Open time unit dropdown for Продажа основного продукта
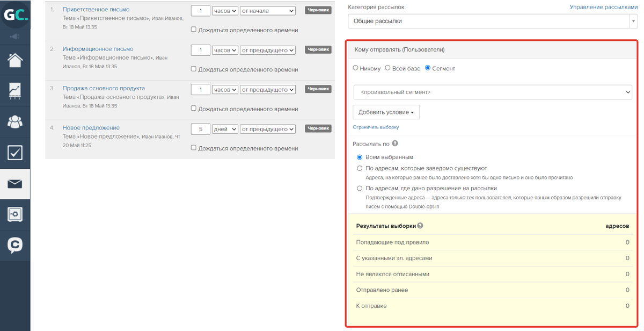 pyautogui.click(x=225, y=90)
